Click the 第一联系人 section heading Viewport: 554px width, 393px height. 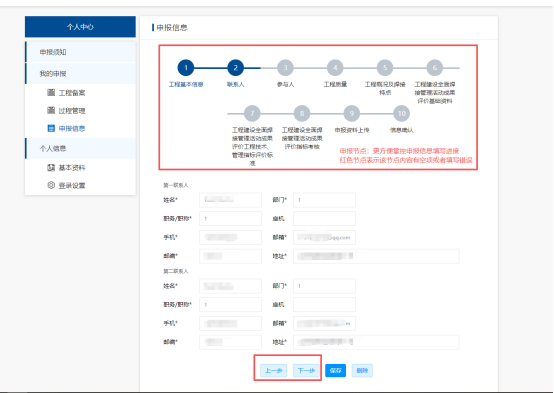click(176, 185)
